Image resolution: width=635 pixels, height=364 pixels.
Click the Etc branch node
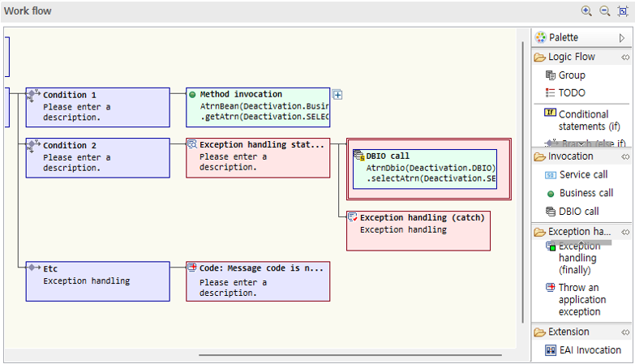(x=97, y=280)
